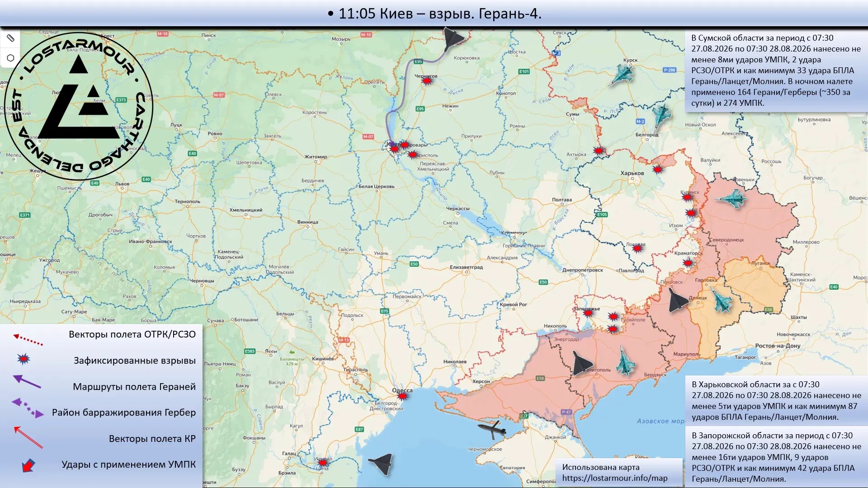Click the legend label 'Векторы полета КР'

click(152, 439)
